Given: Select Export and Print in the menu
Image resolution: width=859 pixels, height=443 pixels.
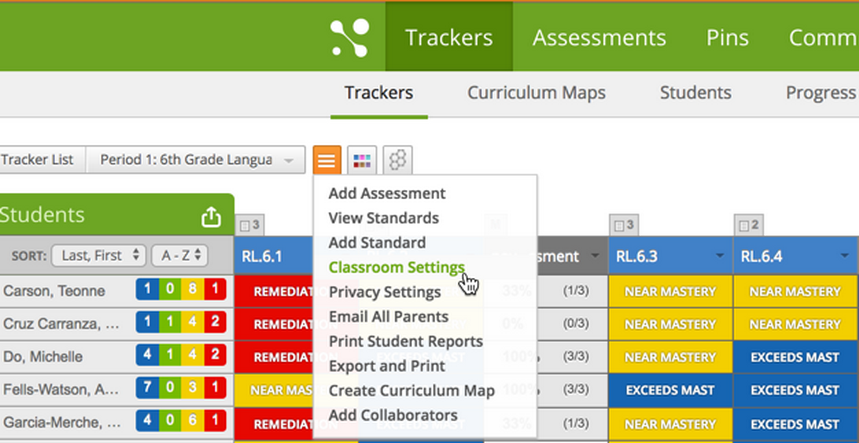Looking at the screenshot, I should [387, 366].
